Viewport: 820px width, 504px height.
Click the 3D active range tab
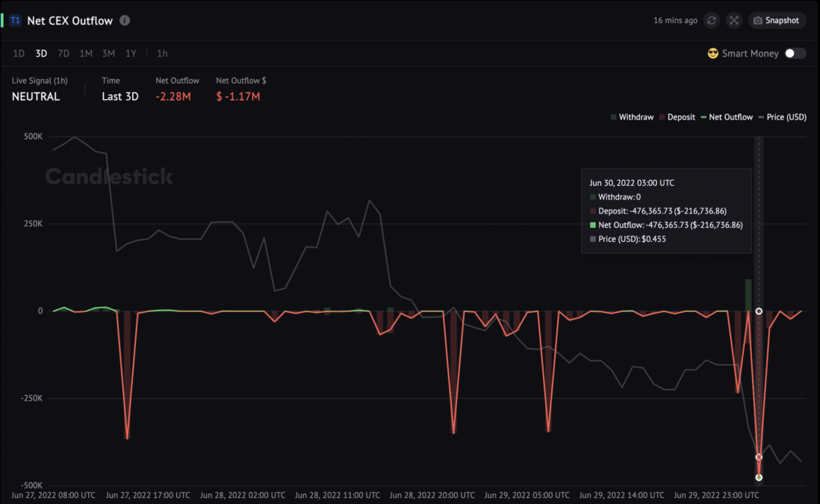[x=41, y=53]
